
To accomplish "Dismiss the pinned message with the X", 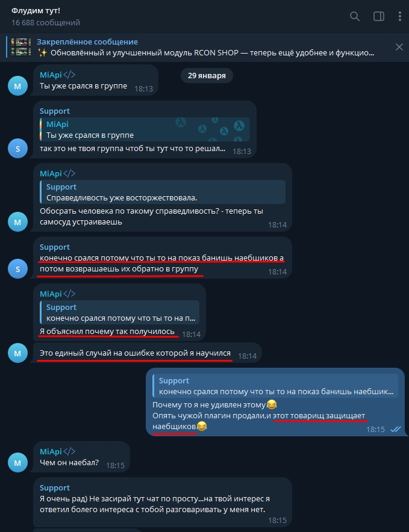I will tap(399, 47).
